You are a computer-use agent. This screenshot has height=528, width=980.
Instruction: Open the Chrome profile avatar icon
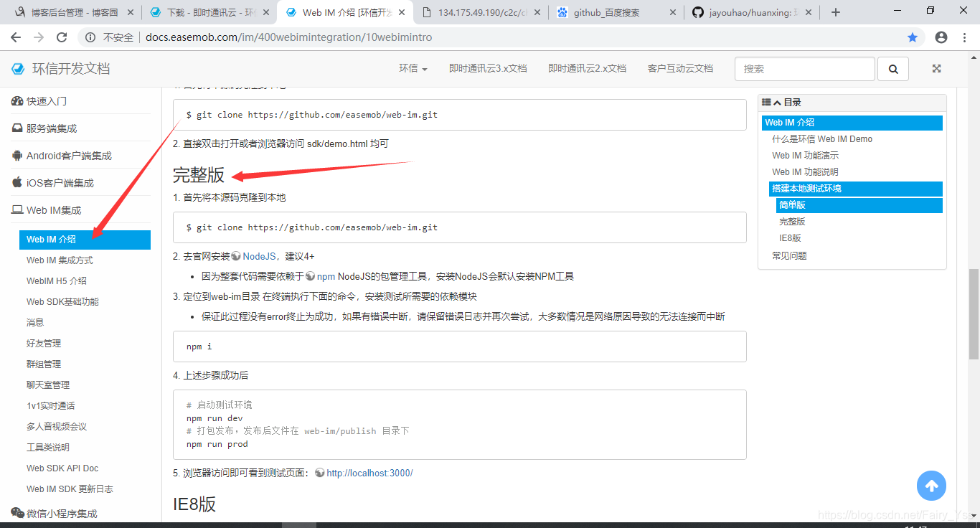click(x=941, y=37)
